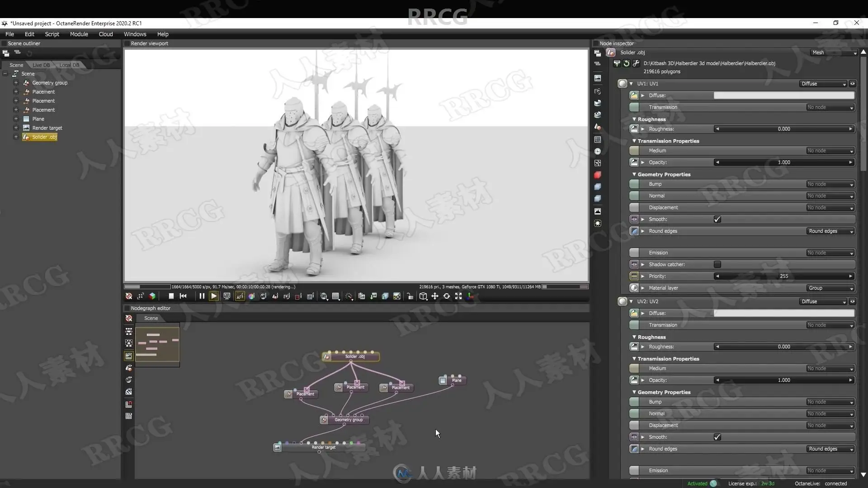Uncheck the UV2 Smooth checkbox

[x=717, y=437]
